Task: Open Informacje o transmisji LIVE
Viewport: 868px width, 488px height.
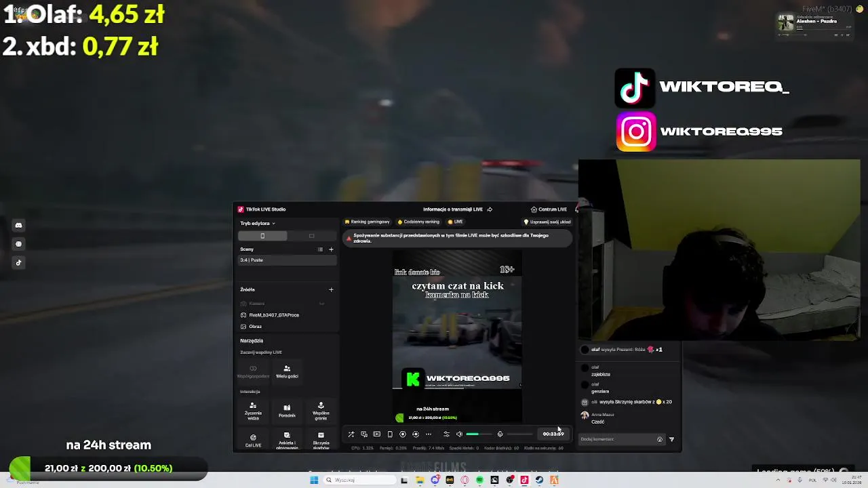Action: pos(453,209)
